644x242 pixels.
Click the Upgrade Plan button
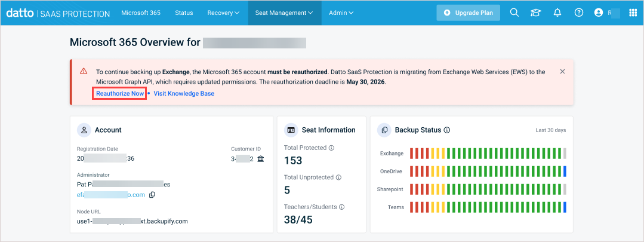[x=468, y=13]
